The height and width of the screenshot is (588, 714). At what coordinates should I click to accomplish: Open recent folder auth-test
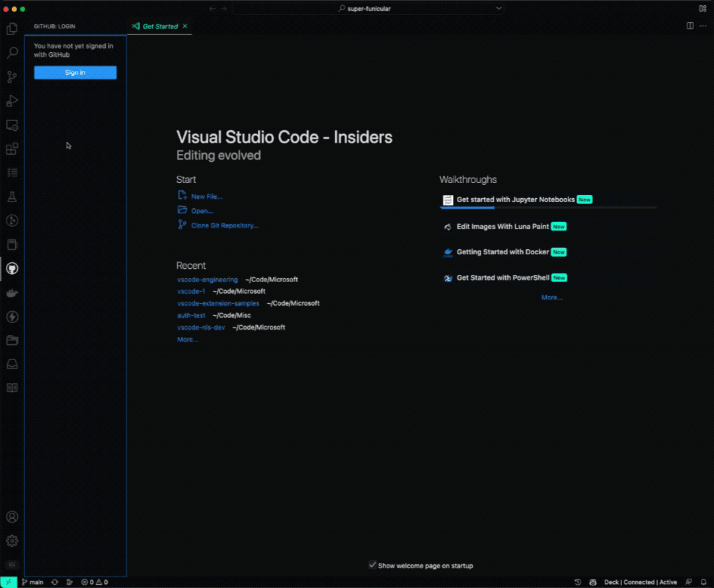click(x=191, y=315)
